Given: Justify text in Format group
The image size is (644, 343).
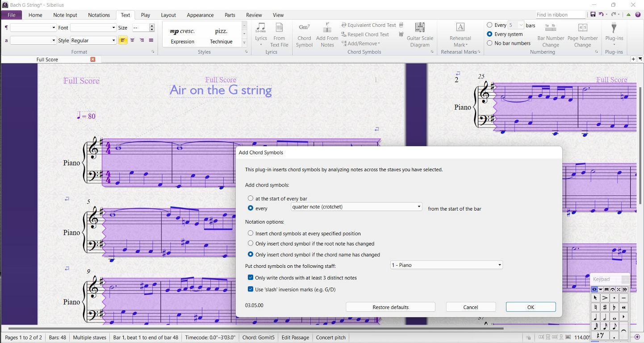Looking at the screenshot, I should [x=151, y=40].
